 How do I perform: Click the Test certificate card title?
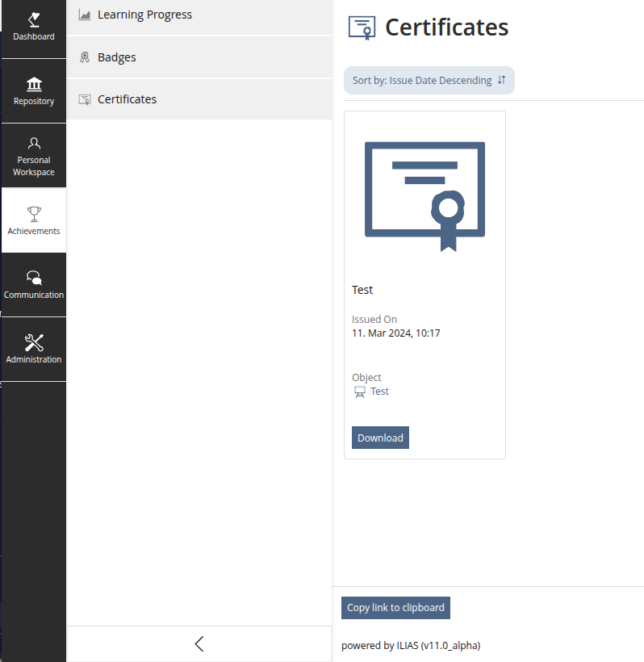click(x=362, y=290)
